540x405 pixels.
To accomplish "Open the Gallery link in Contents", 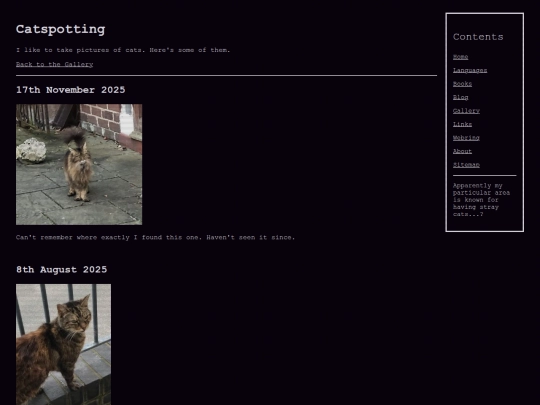I will pyautogui.click(x=466, y=111).
